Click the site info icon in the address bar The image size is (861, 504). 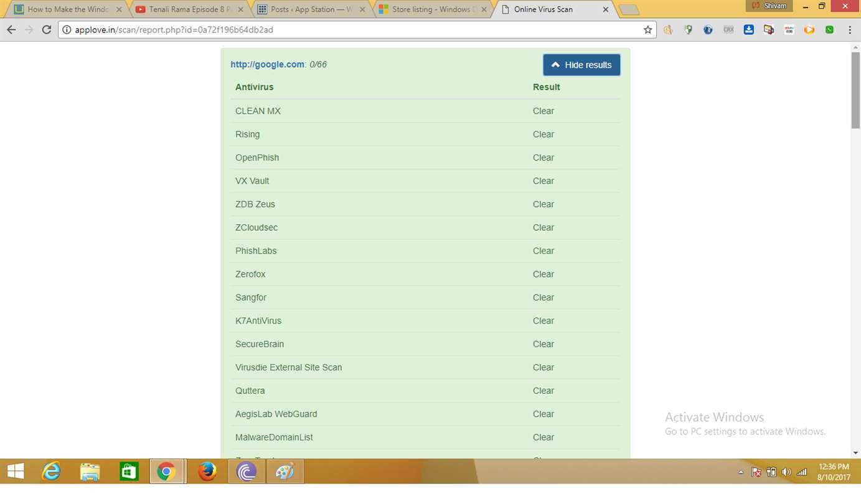67,29
